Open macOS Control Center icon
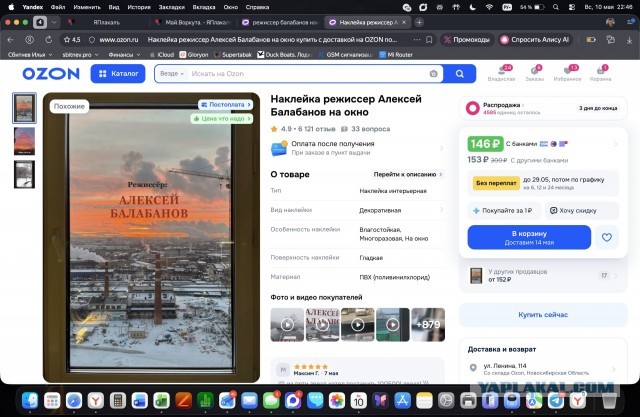The image size is (640, 417). [572, 7]
